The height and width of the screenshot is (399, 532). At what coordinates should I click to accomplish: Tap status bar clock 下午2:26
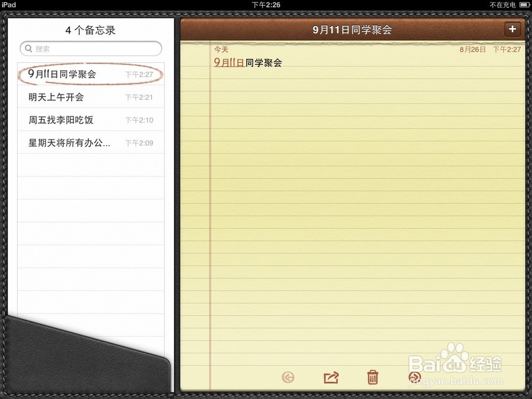click(x=266, y=5)
